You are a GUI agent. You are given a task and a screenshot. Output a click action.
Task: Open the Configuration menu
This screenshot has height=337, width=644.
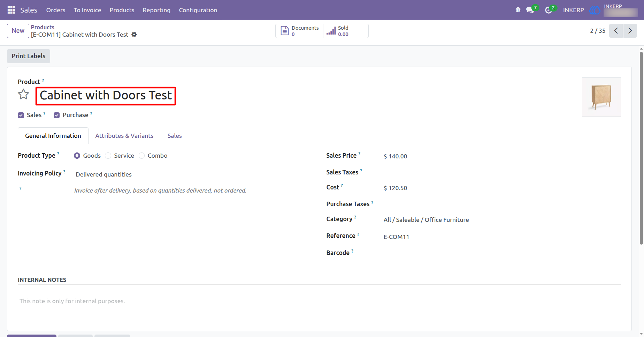point(198,10)
